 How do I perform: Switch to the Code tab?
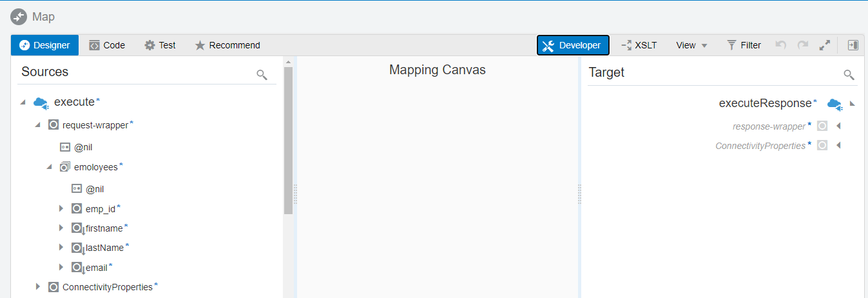pyautogui.click(x=107, y=45)
